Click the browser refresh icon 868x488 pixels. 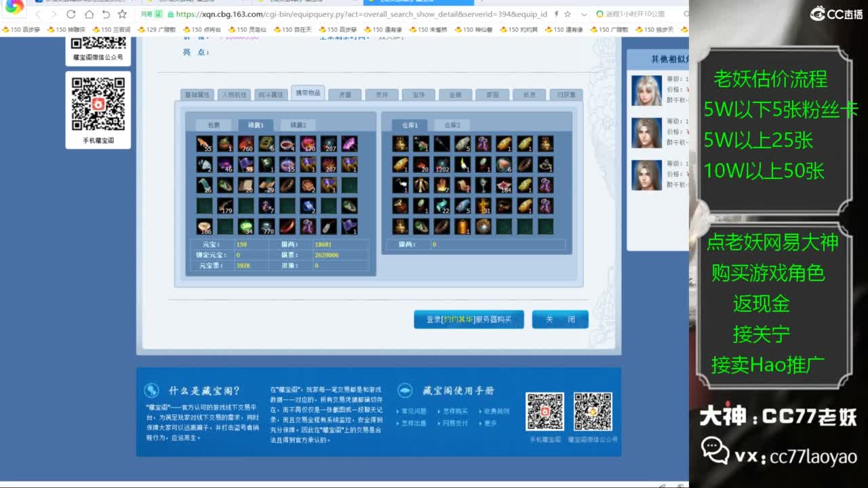[71, 14]
